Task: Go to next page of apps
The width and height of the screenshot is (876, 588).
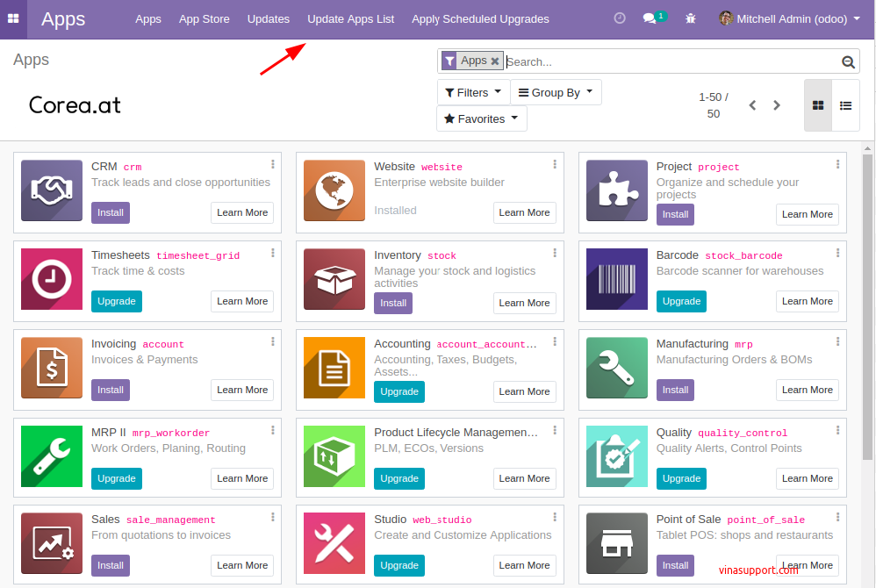Action: point(777,105)
